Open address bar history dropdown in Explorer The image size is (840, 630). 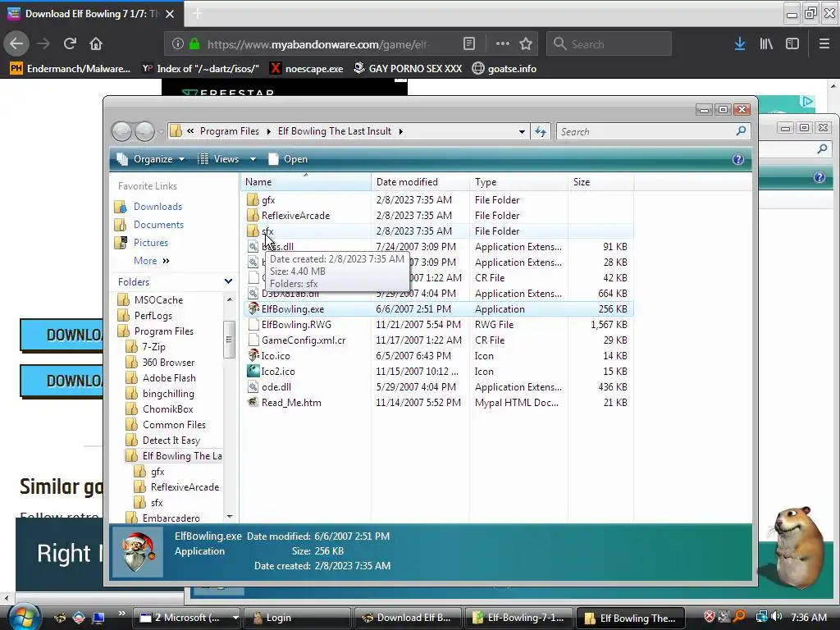(x=522, y=132)
